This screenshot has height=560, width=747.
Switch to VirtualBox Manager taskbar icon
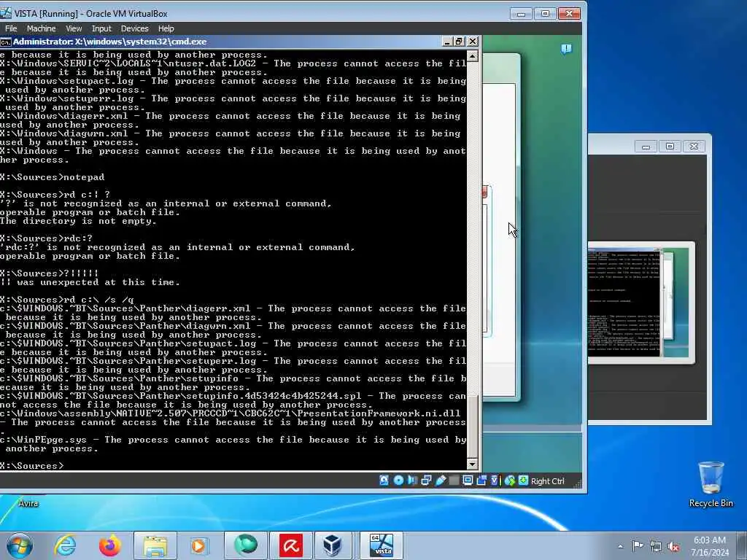[332, 545]
